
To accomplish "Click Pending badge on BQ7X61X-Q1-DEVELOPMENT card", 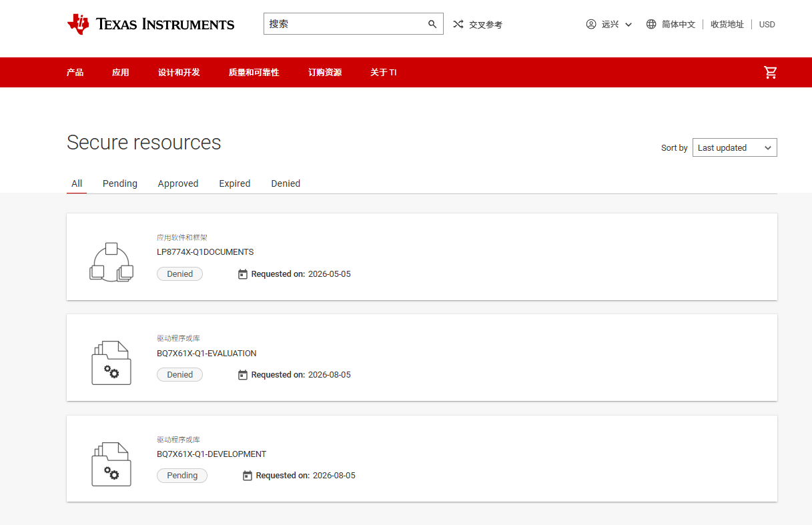I will [x=182, y=476].
